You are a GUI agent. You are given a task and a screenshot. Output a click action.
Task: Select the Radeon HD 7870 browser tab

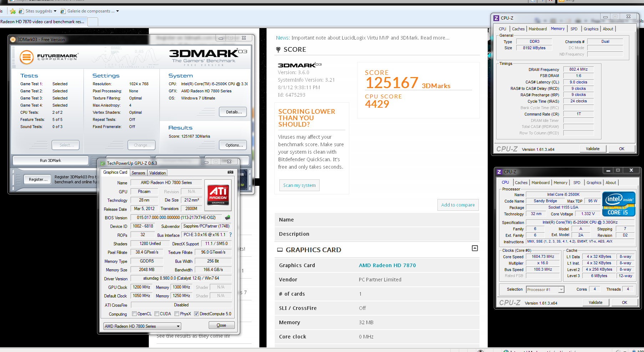[43, 22]
